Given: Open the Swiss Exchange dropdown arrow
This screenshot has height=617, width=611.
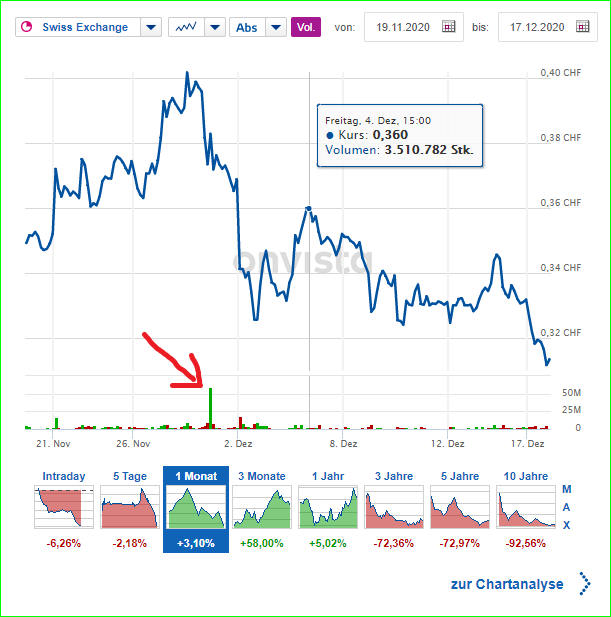Looking at the screenshot, I should (150, 27).
